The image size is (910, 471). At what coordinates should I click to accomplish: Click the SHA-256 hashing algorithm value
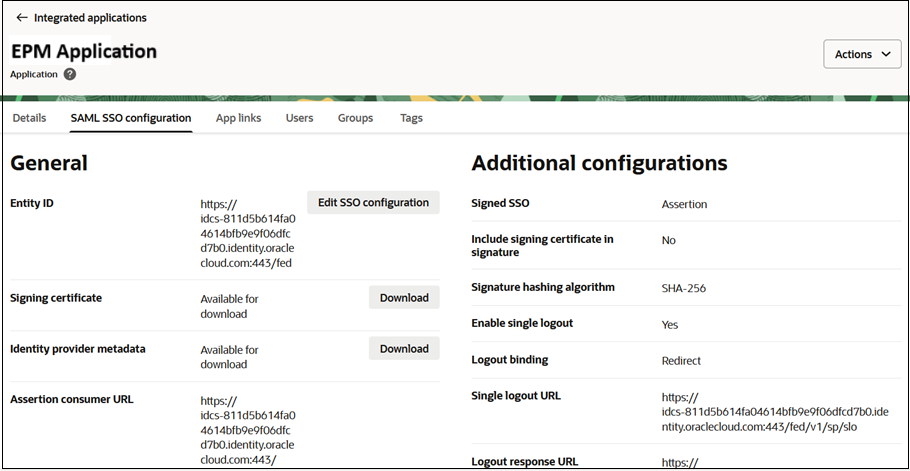[x=684, y=288]
